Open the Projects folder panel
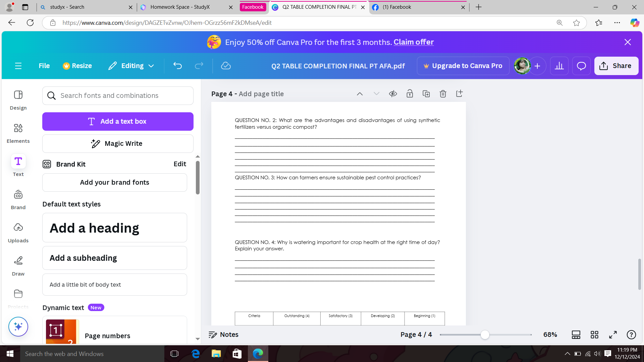Viewport: 644px width, 362px height. (18, 298)
